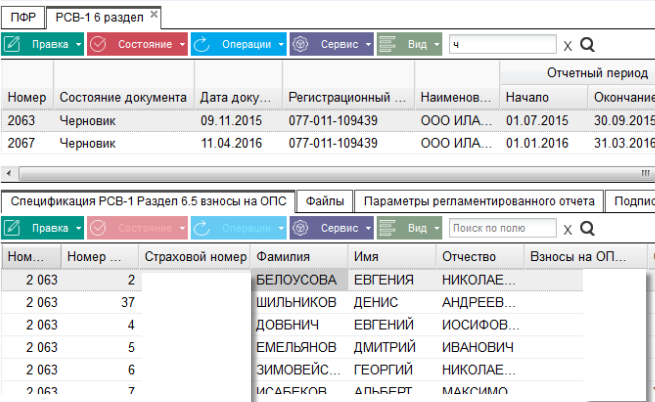This screenshot has height=402, width=655.
Task: Expand lower Вид dropdown arrow
Action: click(437, 228)
